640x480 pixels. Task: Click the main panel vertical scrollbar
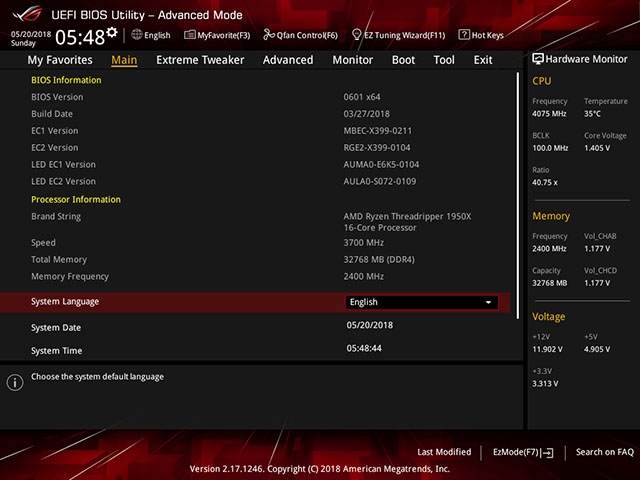pyautogui.click(x=518, y=196)
